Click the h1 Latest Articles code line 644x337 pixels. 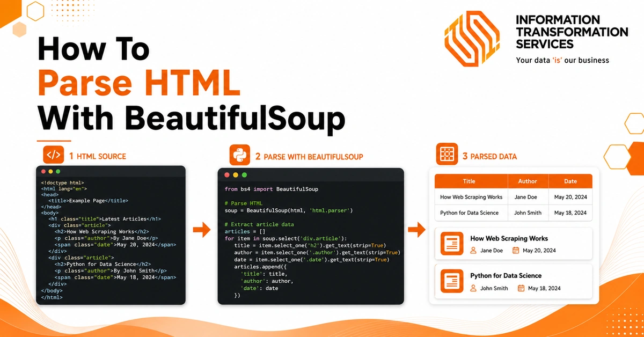point(105,219)
